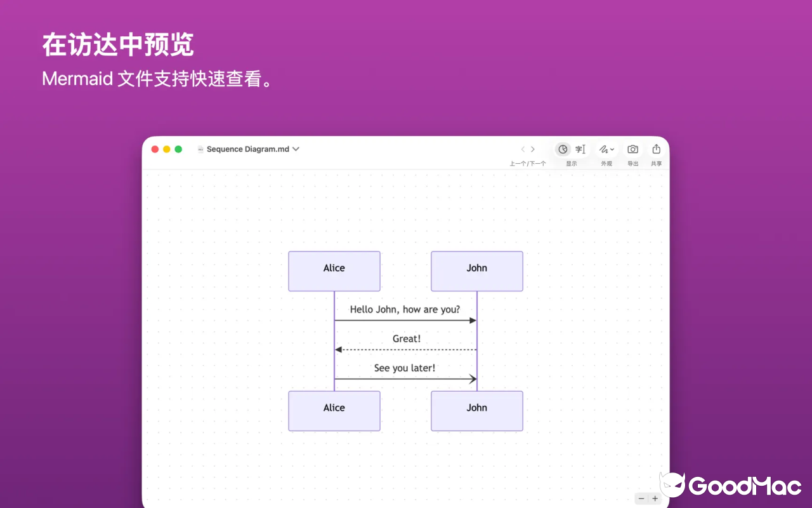The height and width of the screenshot is (508, 812).
Task: Maximize the window with green button
Action: [x=178, y=149]
